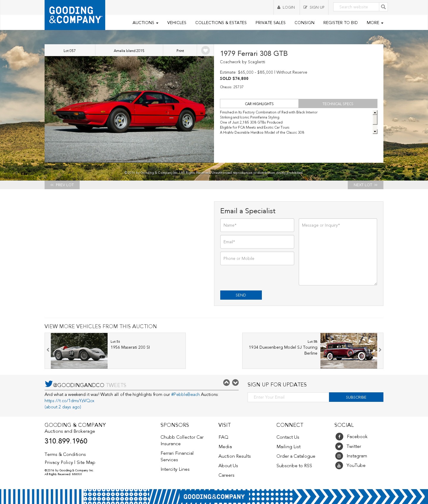Click the search magnifier icon
The height and width of the screenshot is (504, 428).
[x=383, y=7]
